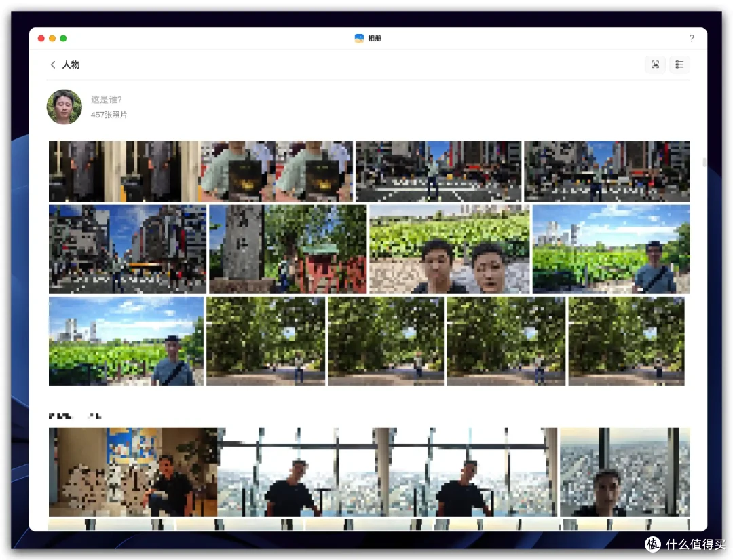Close the window with the red button
This screenshot has width=733, height=560.
pos(41,38)
